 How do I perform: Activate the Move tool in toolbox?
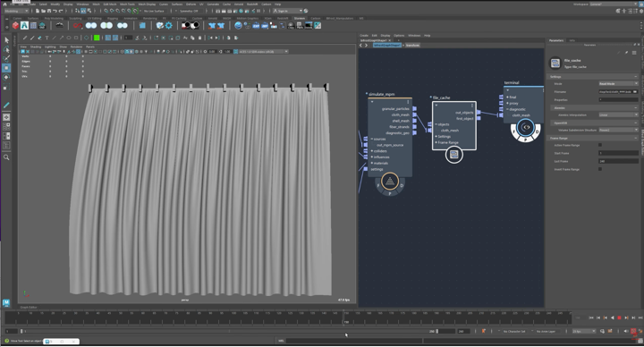6,68
